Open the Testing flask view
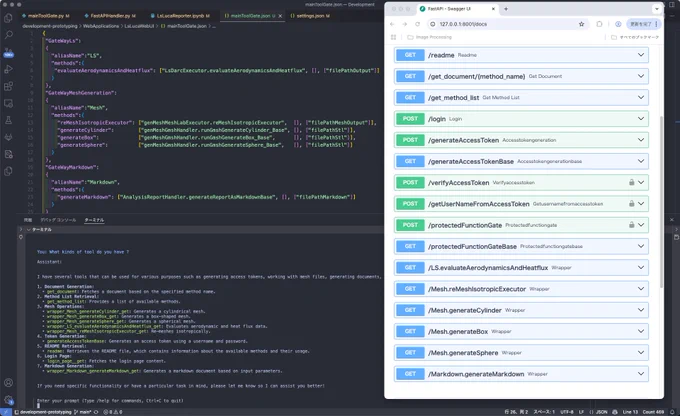 coord(8,120)
